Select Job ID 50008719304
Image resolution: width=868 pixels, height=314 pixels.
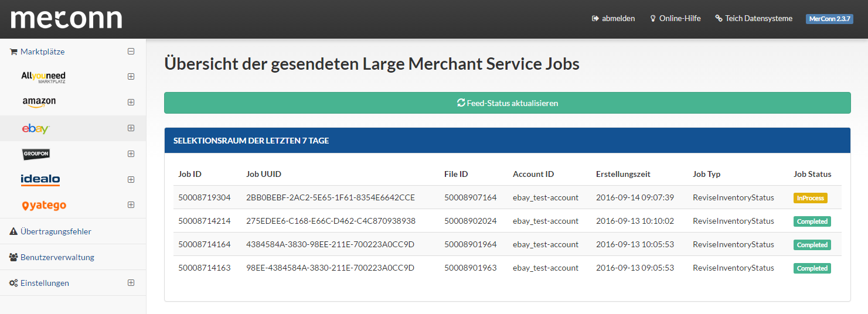pos(205,197)
